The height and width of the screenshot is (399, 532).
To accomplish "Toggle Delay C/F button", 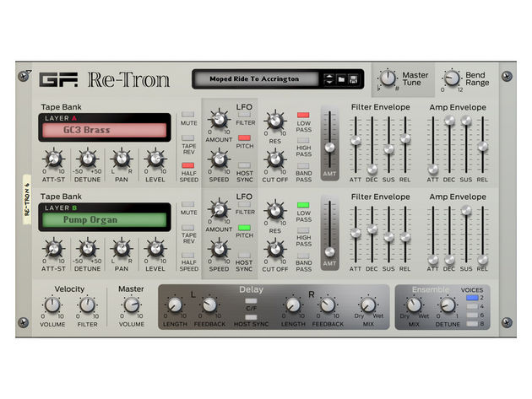I will pyautogui.click(x=251, y=301).
